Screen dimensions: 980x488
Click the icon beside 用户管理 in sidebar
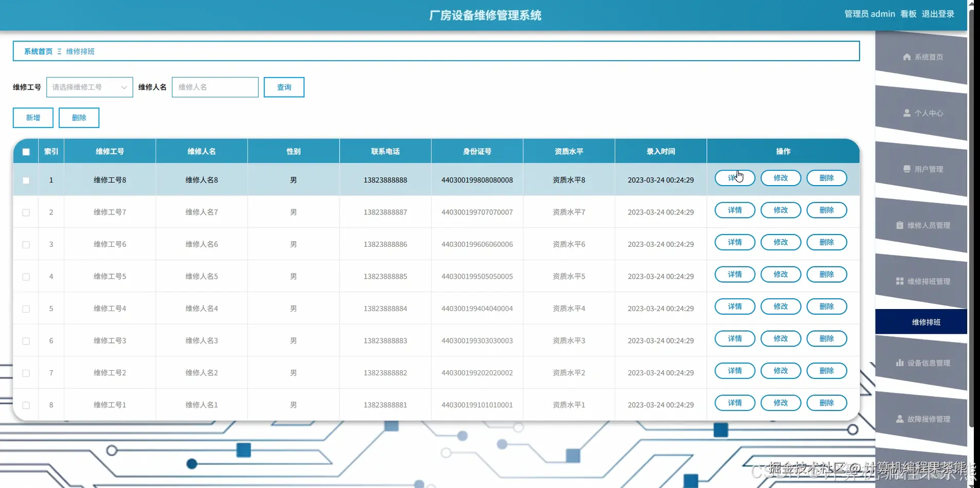(x=906, y=169)
